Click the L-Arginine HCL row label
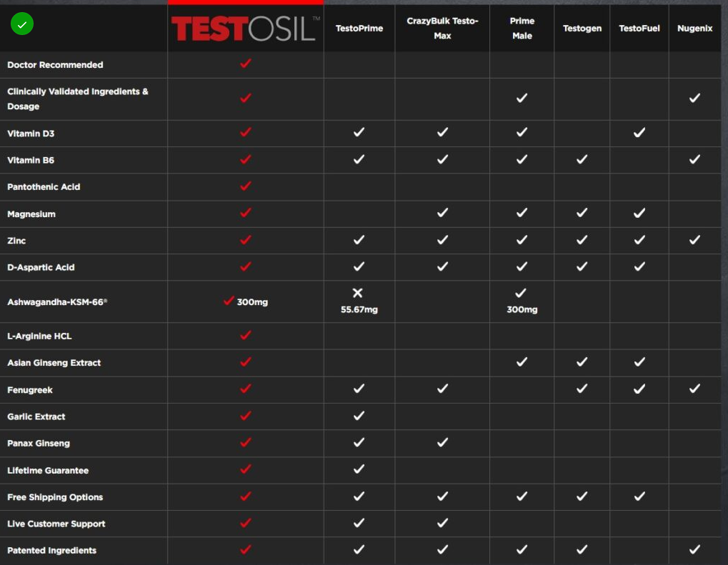This screenshot has height=565, width=728. click(x=39, y=336)
